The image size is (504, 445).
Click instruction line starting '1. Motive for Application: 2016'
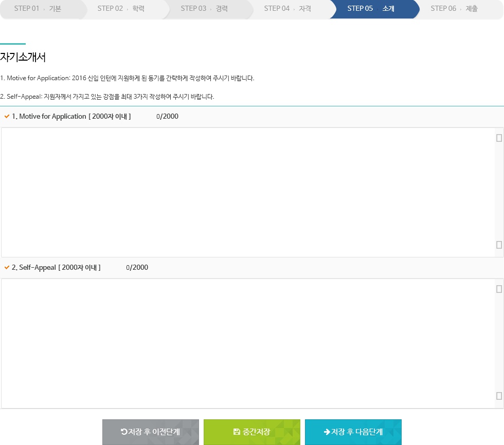click(x=128, y=78)
